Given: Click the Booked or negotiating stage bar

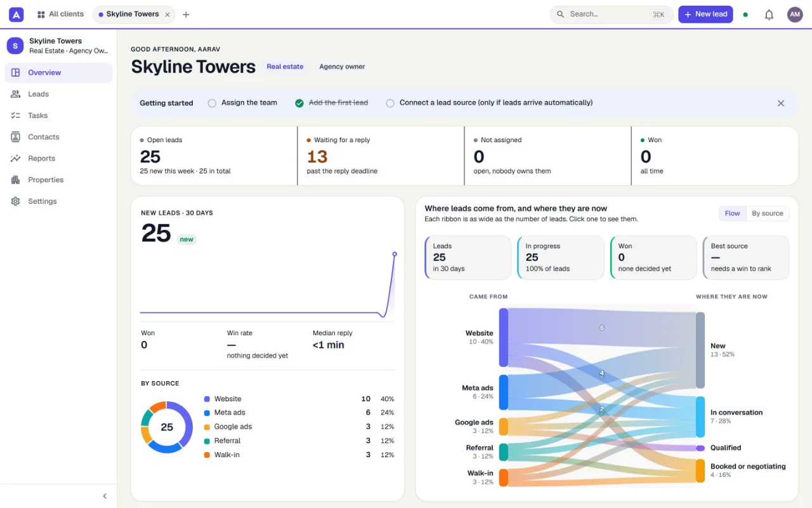Looking at the screenshot, I should pyautogui.click(x=700, y=471).
